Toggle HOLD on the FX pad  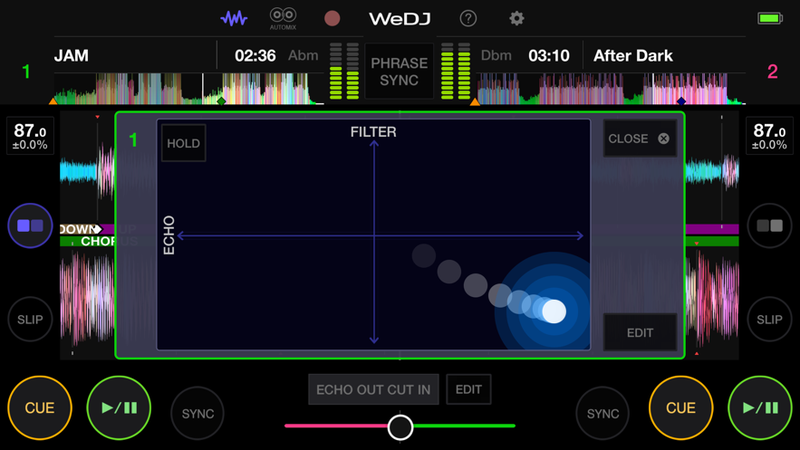point(184,143)
